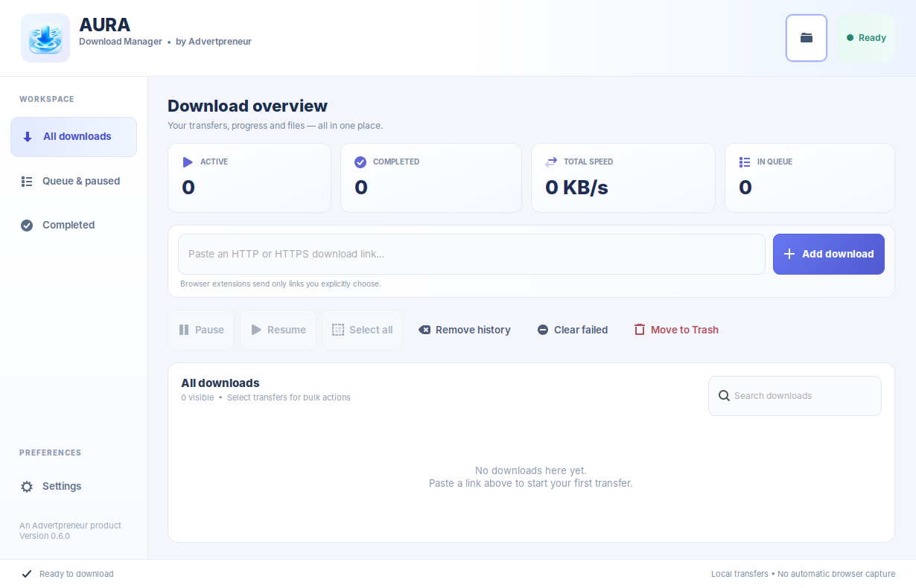Select All downloads in the sidebar
The width and height of the screenshot is (916, 588).
pos(74,137)
